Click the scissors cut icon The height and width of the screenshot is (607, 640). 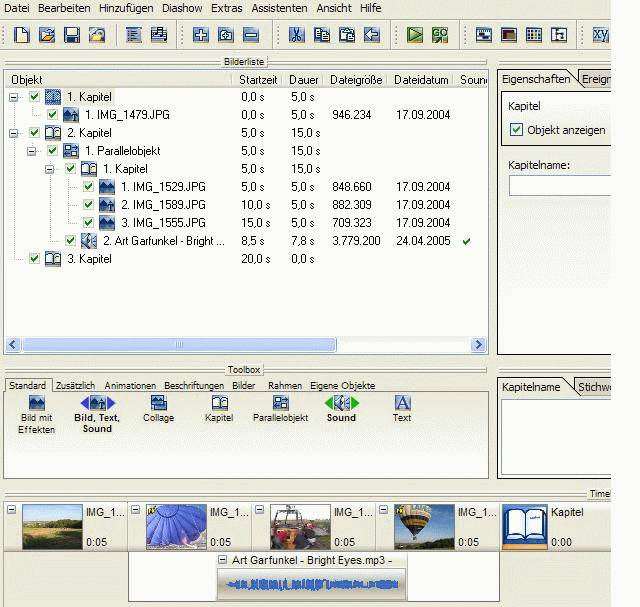[296, 35]
